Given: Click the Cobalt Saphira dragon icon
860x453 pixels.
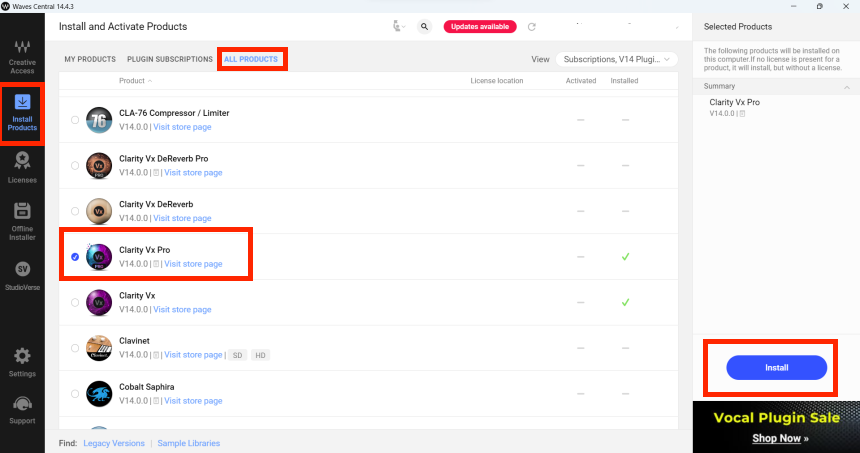Looking at the screenshot, I should [99, 394].
